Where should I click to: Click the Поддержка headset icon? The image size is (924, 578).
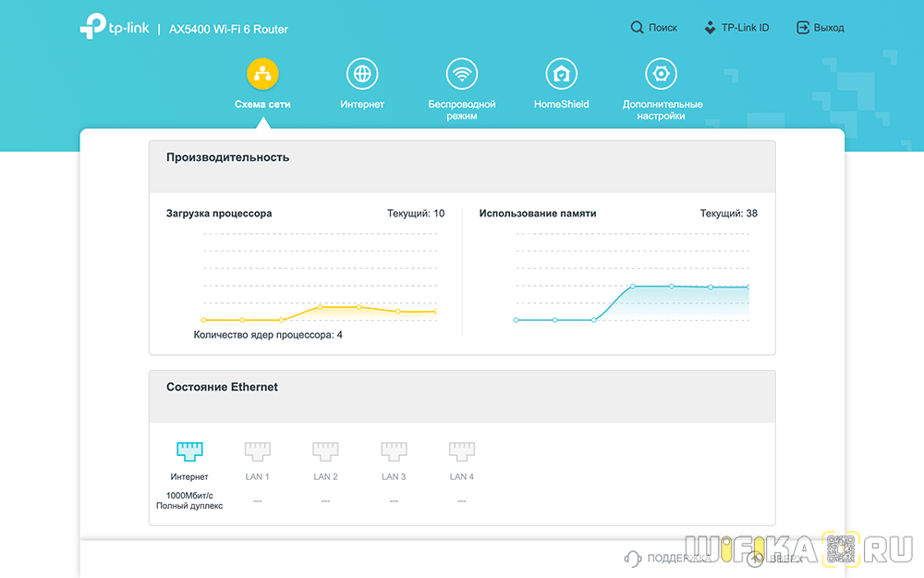pos(633,558)
